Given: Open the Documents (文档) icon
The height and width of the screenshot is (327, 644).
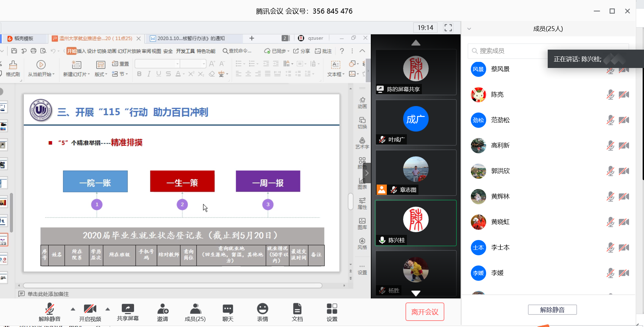Looking at the screenshot, I should point(297,309).
